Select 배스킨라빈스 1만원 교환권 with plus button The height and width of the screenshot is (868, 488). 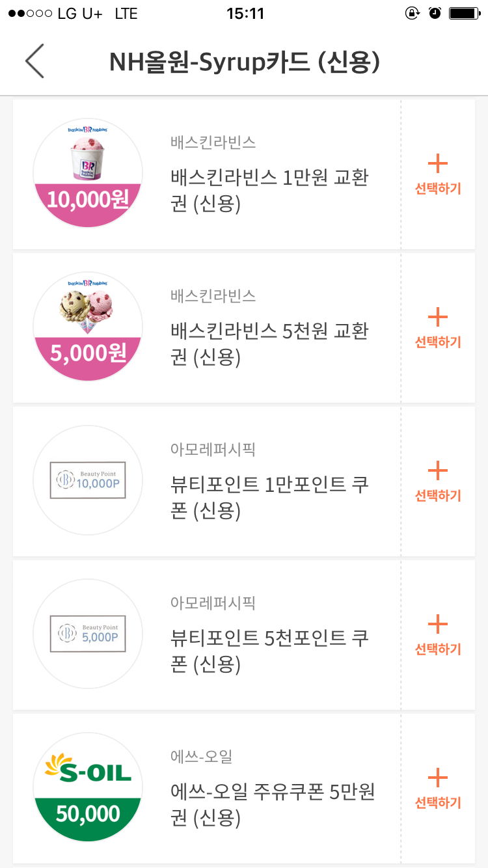[438, 174]
